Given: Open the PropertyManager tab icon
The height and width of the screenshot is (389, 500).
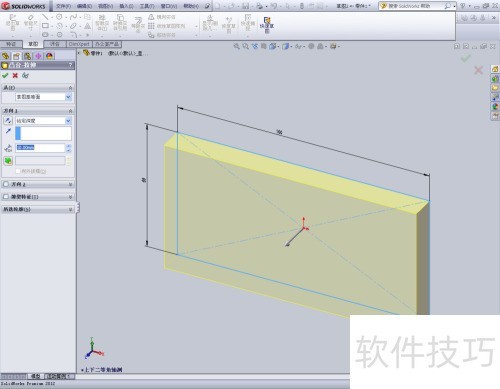Looking at the screenshot, I should (16, 56).
